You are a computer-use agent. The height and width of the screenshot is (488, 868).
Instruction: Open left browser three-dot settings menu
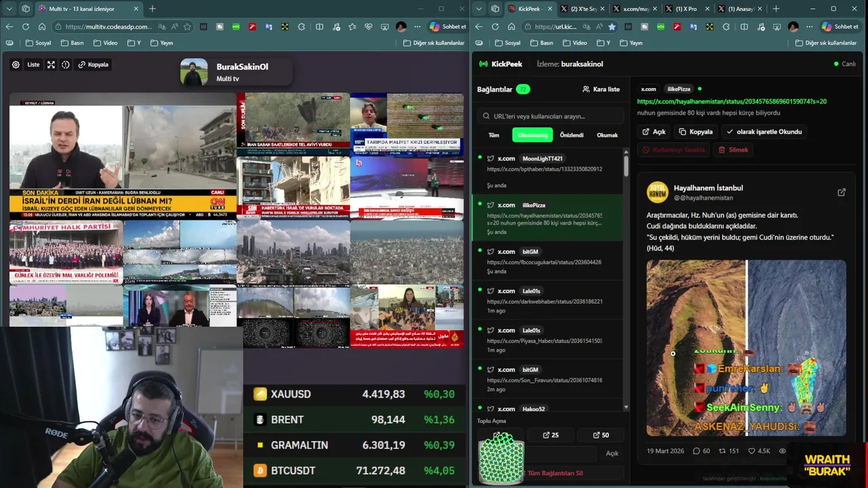(x=418, y=26)
